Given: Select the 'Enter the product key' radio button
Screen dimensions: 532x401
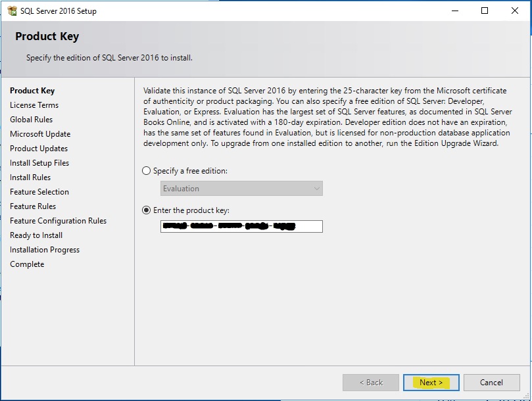Looking at the screenshot, I should tap(147, 210).
